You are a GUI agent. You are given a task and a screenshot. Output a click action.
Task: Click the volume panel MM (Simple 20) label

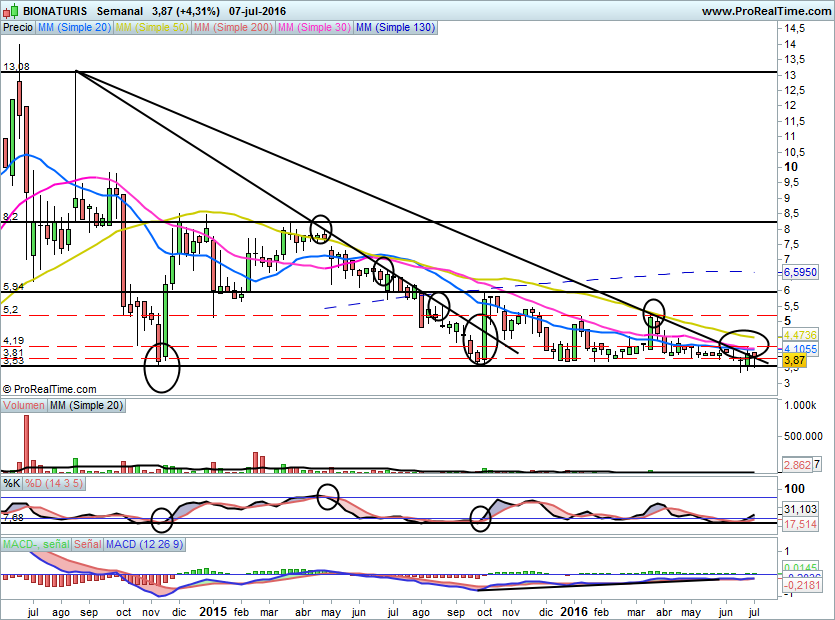(88, 406)
